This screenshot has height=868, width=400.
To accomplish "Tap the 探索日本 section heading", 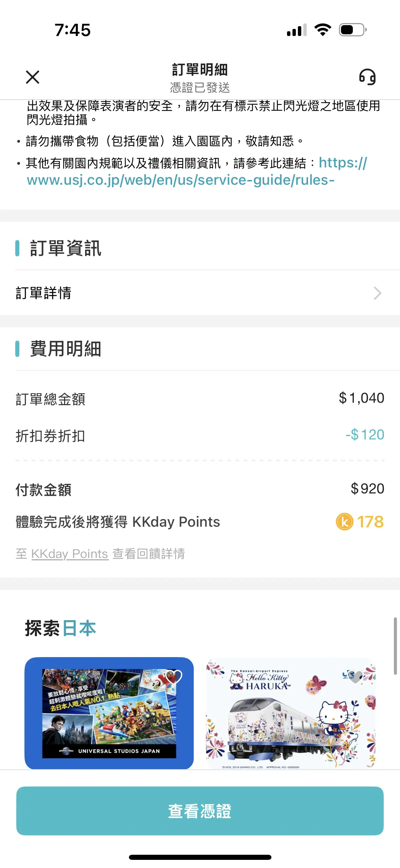I will click(60, 628).
